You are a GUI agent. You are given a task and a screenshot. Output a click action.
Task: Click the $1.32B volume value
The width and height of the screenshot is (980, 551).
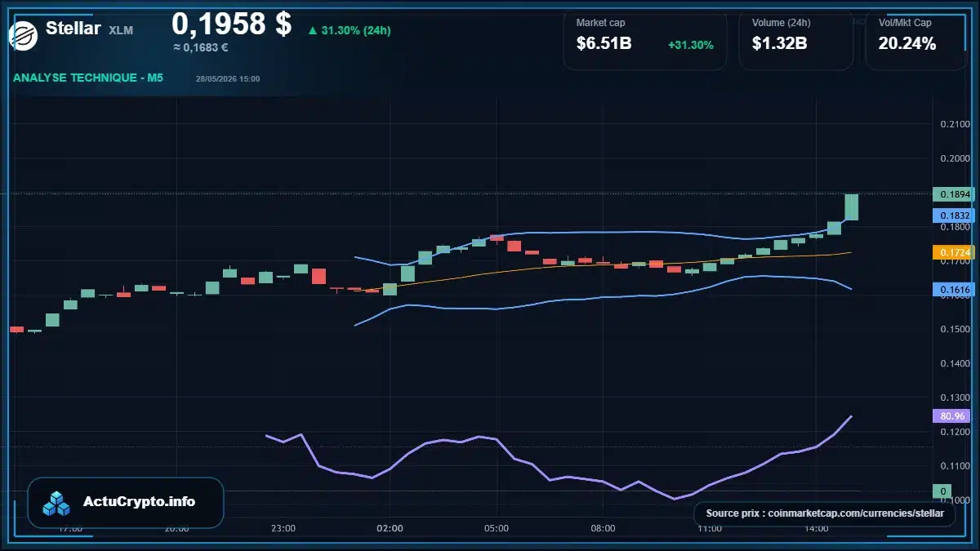tap(780, 43)
